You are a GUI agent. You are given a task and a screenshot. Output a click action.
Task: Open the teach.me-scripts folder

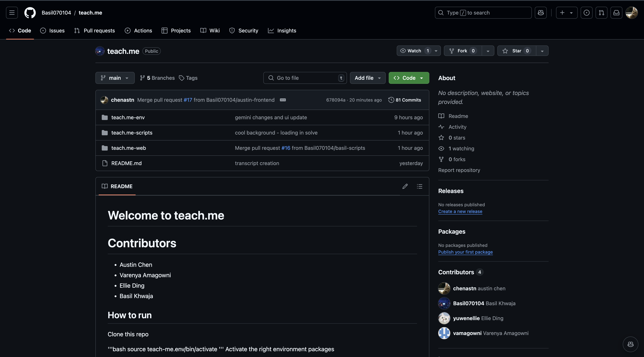(x=132, y=133)
